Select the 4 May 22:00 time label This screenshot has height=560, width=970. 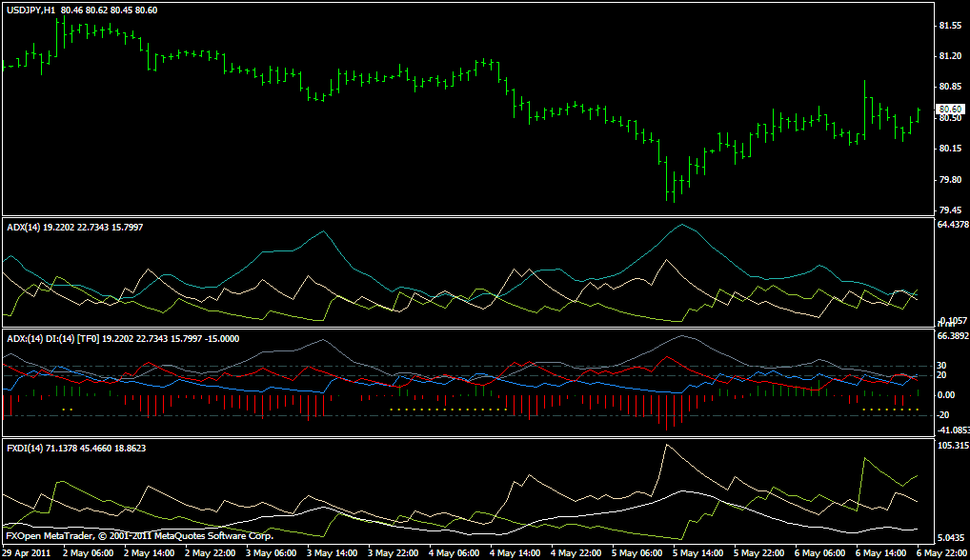point(576,553)
